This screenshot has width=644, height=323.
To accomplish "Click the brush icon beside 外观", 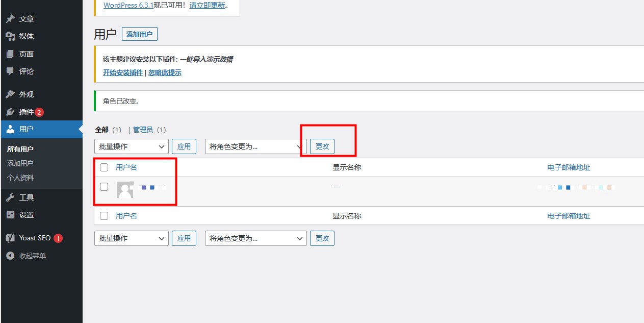I will (x=10, y=94).
